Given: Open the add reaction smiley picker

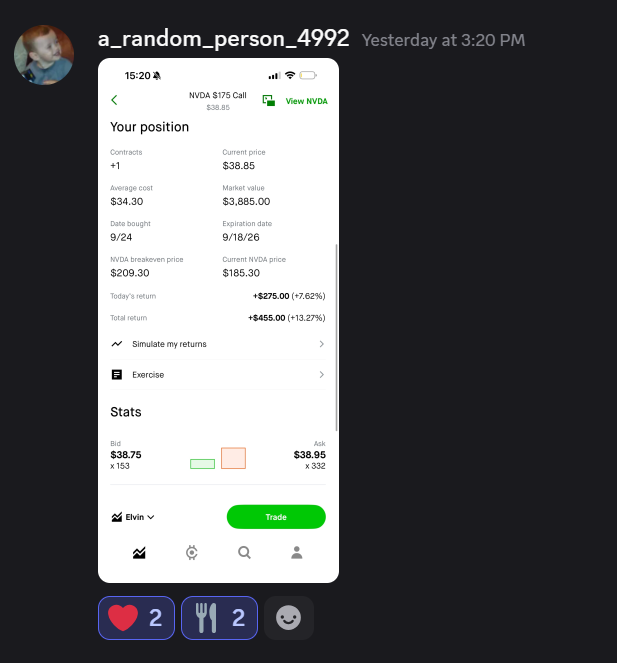Looking at the screenshot, I should (x=289, y=618).
